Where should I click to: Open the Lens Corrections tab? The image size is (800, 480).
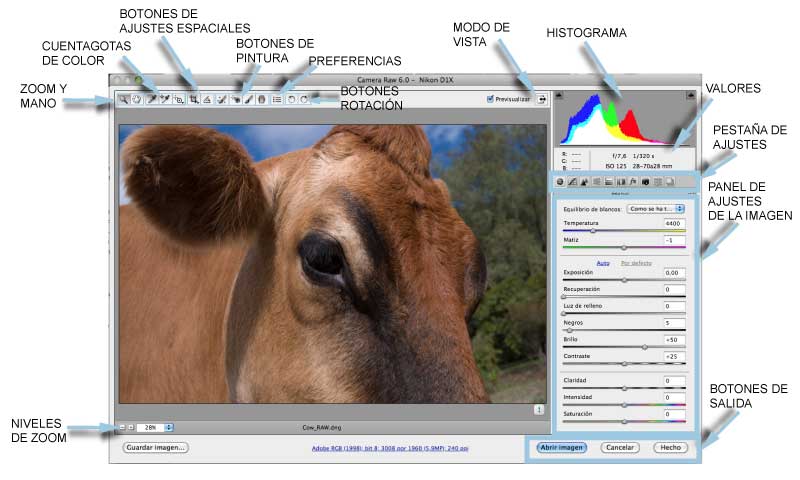click(x=621, y=182)
